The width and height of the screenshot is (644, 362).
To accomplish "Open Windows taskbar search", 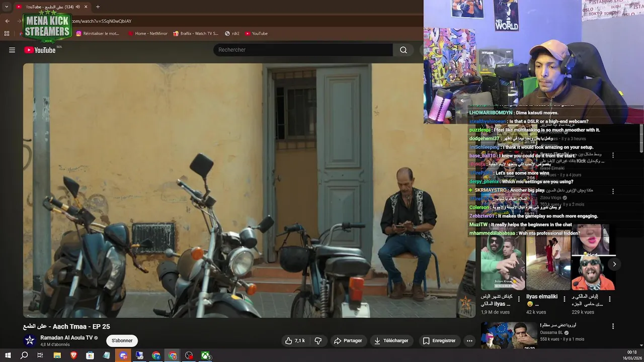I will click(24, 355).
